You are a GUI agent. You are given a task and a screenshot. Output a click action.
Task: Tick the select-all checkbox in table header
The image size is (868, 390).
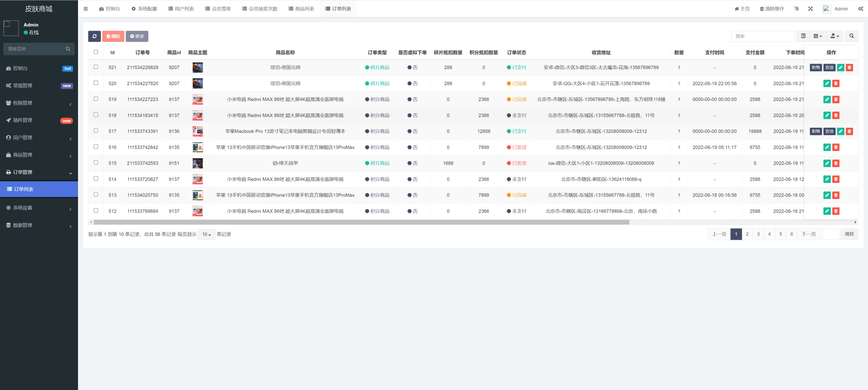[96, 52]
